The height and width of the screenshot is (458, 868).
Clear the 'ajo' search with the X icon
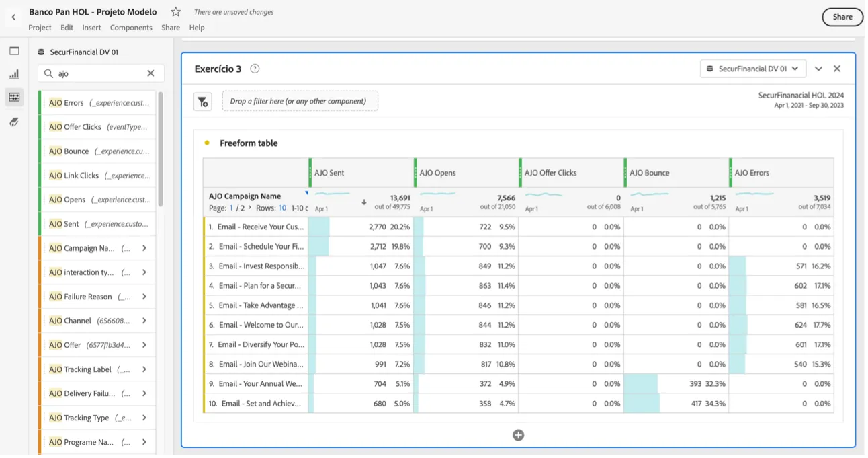pyautogui.click(x=150, y=73)
